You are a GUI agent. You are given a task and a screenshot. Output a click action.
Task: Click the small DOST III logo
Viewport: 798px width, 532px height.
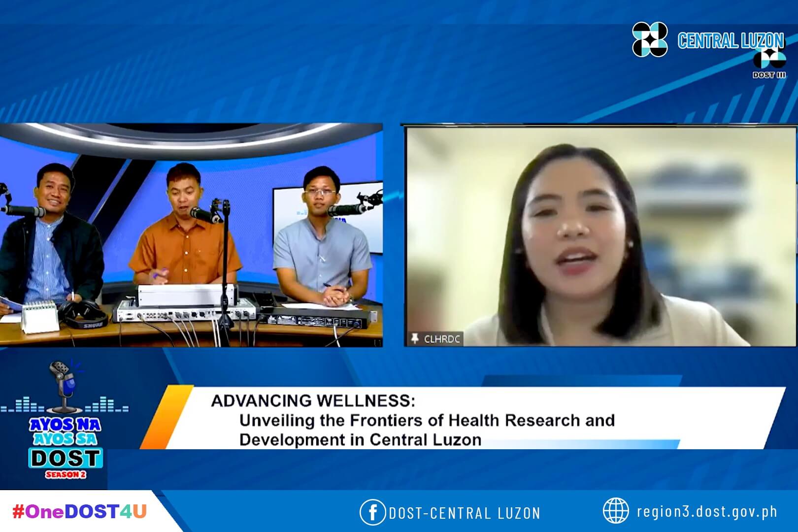click(x=769, y=63)
